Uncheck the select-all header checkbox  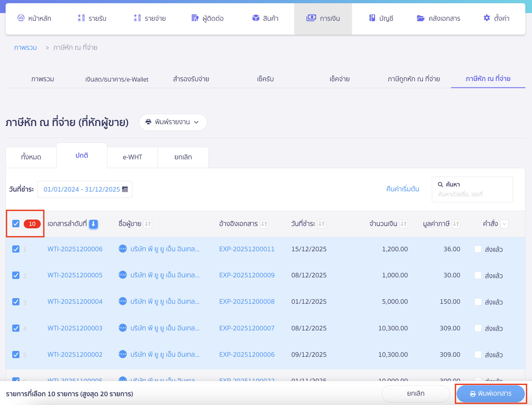(x=16, y=224)
